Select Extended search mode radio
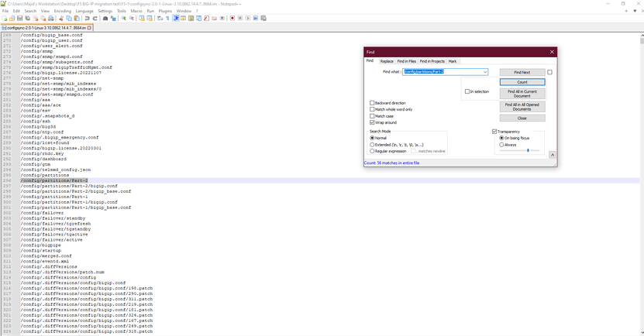This screenshot has height=336, width=644. coord(372,145)
